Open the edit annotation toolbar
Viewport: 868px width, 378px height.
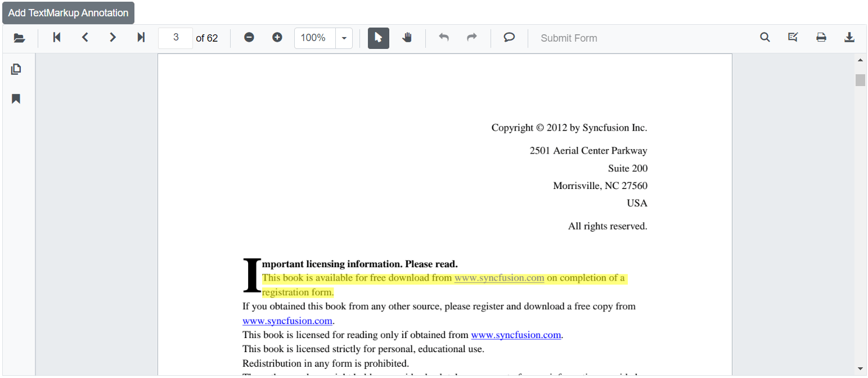[x=793, y=38]
